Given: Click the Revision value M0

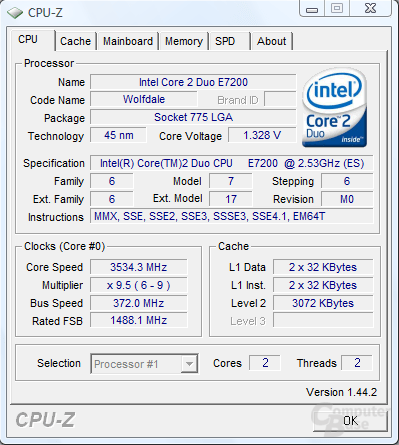Looking at the screenshot, I should [x=347, y=199].
